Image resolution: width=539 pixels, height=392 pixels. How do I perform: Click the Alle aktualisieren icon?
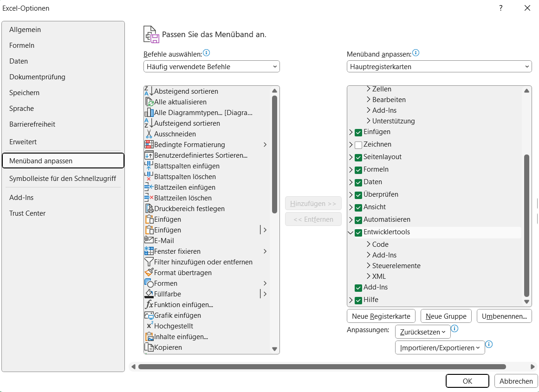point(149,102)
